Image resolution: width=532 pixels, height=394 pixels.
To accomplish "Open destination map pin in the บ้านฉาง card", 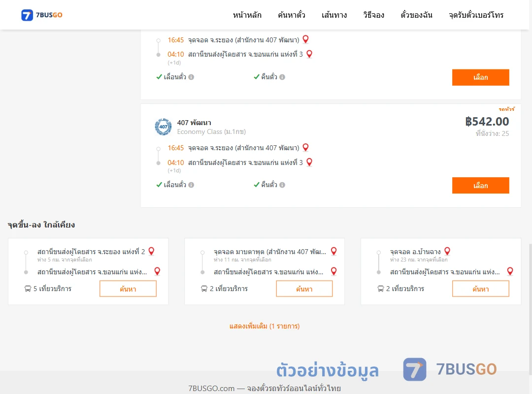I will [x=510, y=271].
